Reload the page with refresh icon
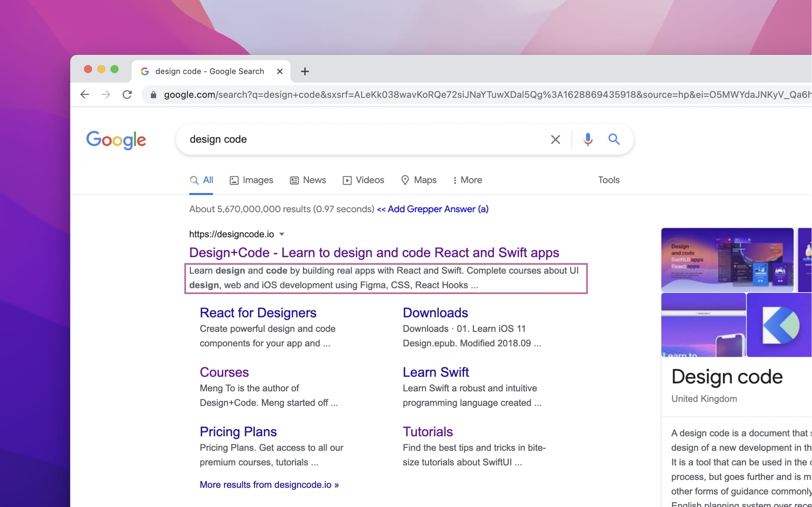812x507 pixels. pyautogui.click(x=127, y=94)
